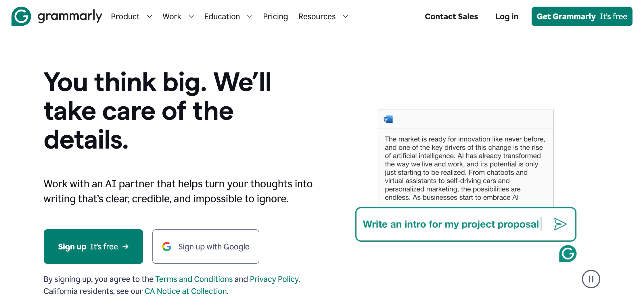Click the Microsoft Word icon in demo

(388, 119)
